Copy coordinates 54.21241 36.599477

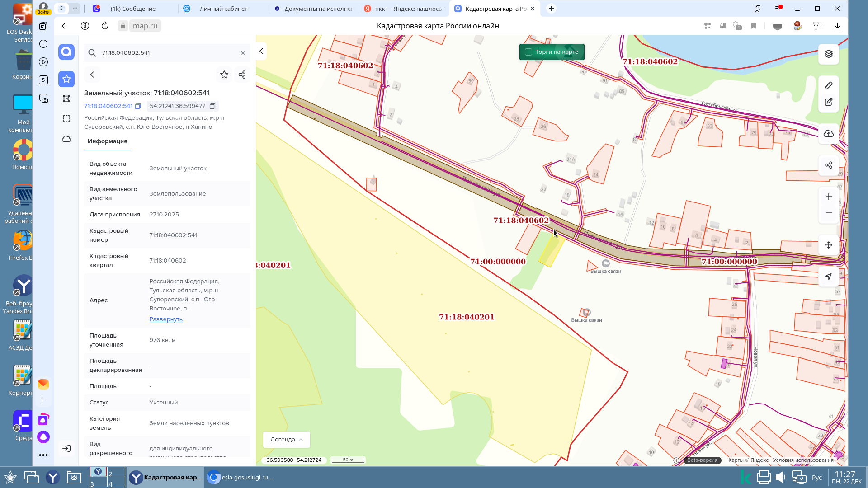coord(212,106)
